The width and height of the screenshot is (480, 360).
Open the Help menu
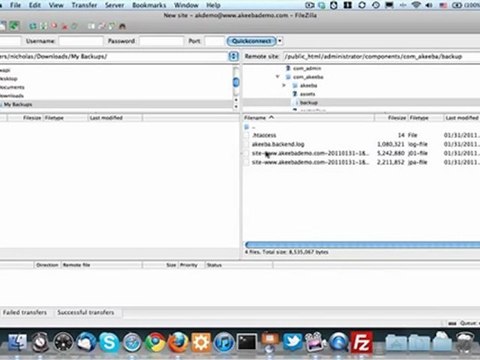(x=213, y=5)
